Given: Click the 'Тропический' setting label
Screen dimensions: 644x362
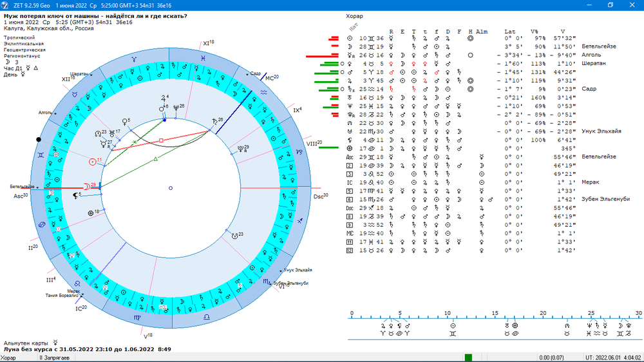Looking at the screenshot, I should (19, 37).
